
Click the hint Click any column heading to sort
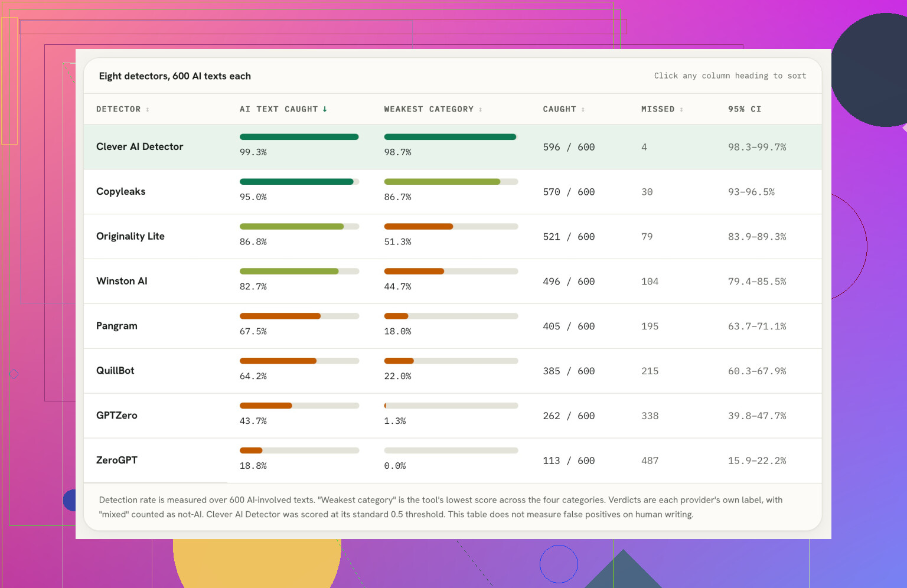(730, 76)
